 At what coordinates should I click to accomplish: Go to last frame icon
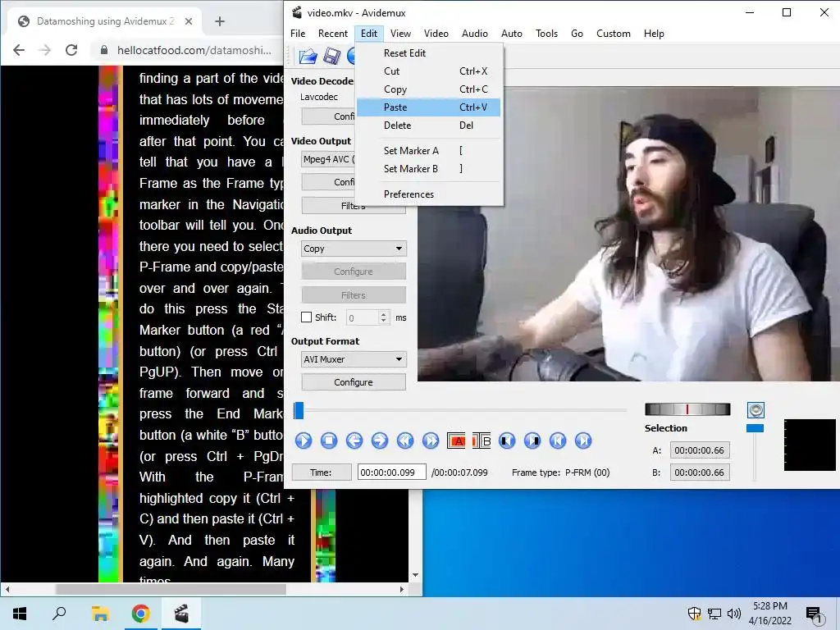[x=583, y=441]
